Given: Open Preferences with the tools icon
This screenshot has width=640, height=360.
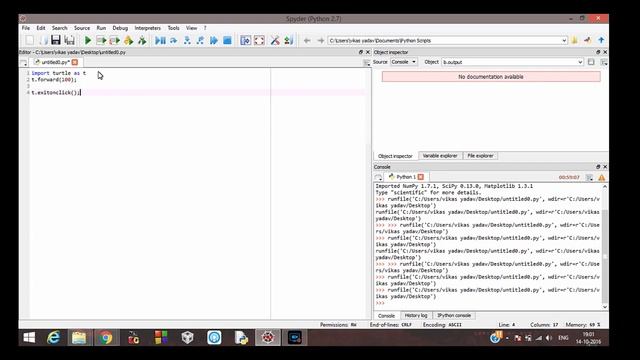Looking at the screenshot, I should (x=275, y=40).
